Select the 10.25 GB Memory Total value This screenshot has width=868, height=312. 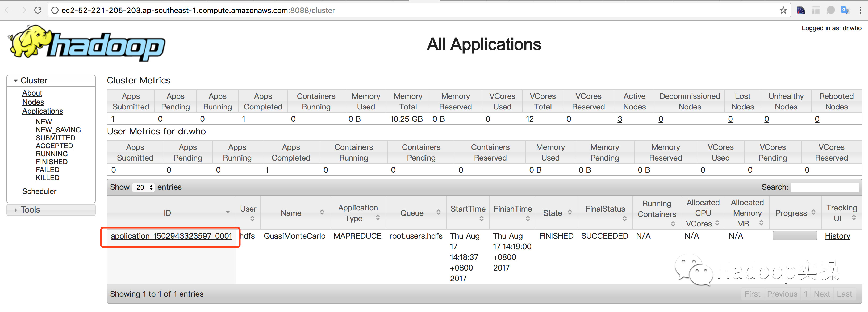pos(406,119)
